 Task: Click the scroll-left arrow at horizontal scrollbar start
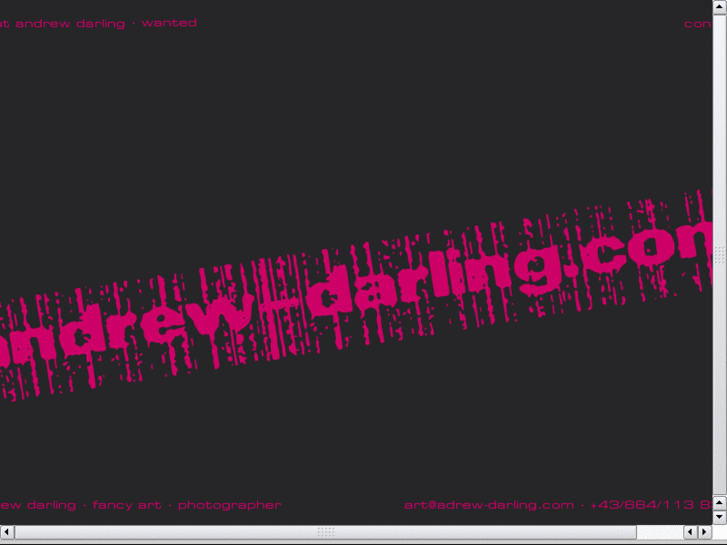[x=7, y=532]
